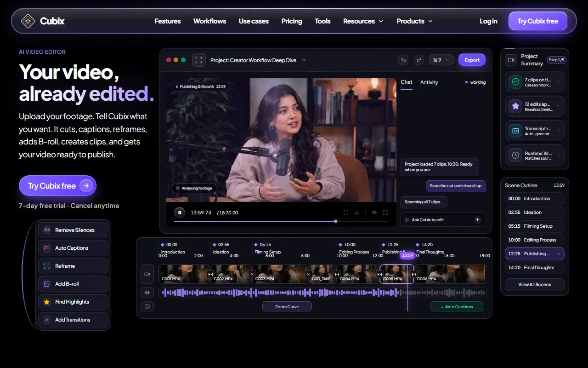Click the video track camera icon
The height and width of the screenshot is (368, 588).
(147, 274)
